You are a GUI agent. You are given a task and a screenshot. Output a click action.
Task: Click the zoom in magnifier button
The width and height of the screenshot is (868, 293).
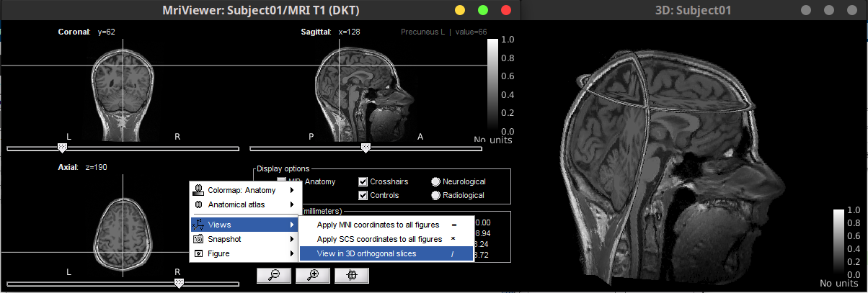point(313,275)
